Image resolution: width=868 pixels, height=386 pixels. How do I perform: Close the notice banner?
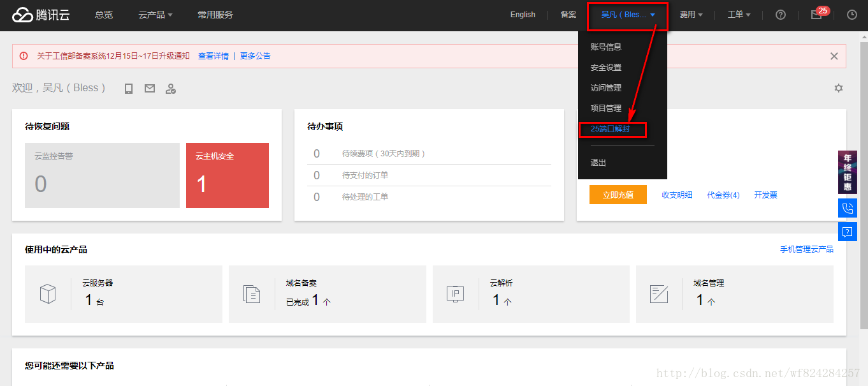click(834, 56)
